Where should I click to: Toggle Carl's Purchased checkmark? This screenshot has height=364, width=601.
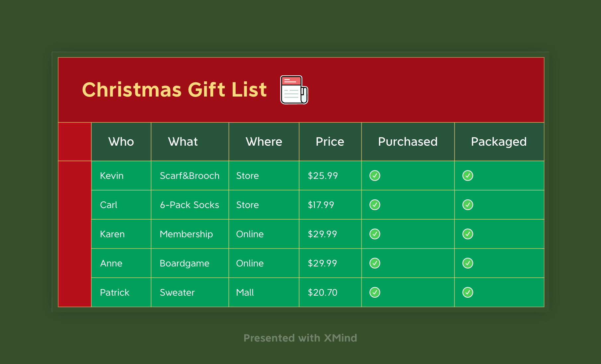[375, 205]
